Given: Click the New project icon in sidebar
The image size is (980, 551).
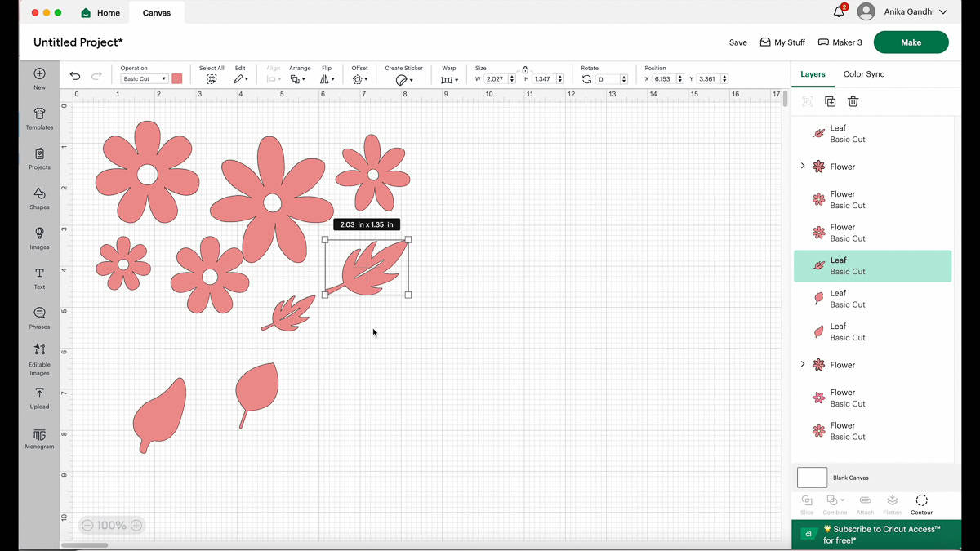Looking at the screenshot, I should [39, 74].
